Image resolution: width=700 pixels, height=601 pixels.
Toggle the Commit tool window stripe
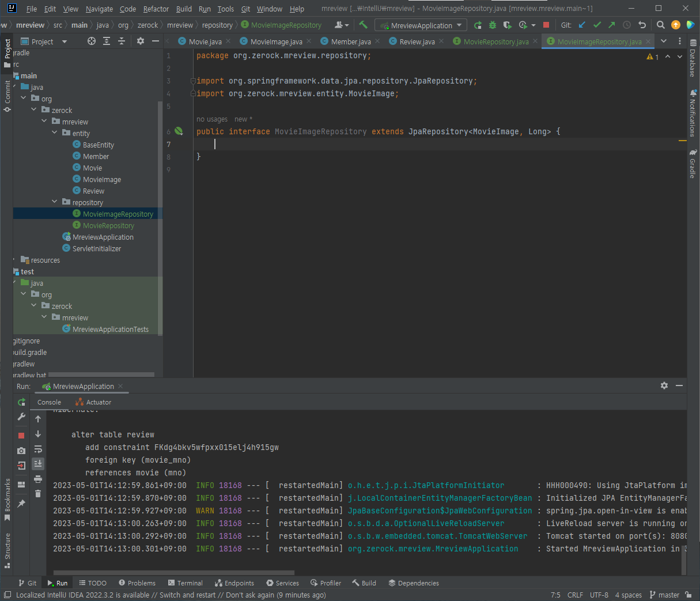click(x=7, y=96)
